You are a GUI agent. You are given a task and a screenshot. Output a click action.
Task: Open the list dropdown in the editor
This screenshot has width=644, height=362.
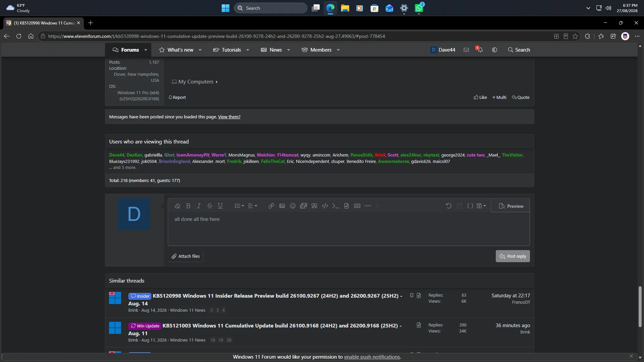239,206
